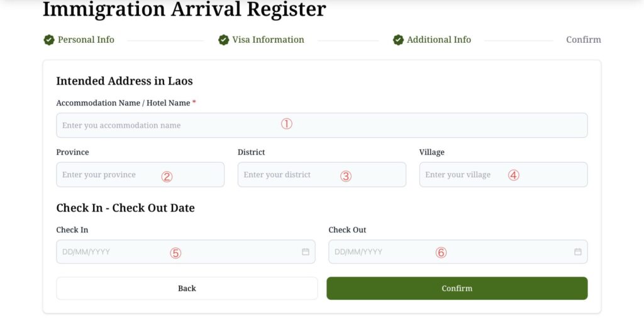The width and height of the screenshot is (644, 325).
Task: Click the Intended Address in Laos heading
Action: click(125, 81)
